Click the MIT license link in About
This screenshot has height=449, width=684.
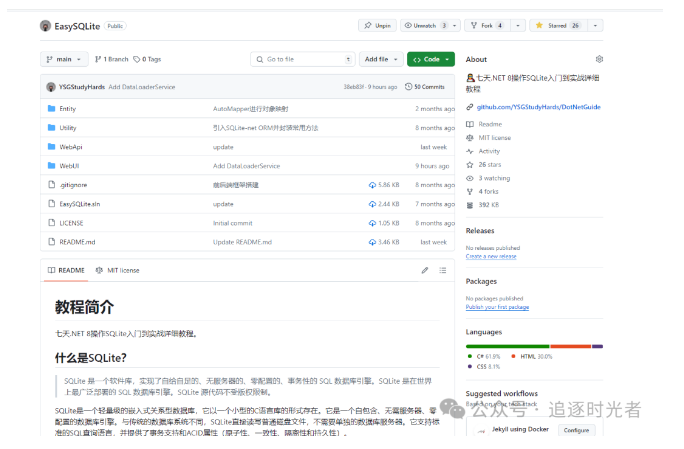pyautogui.click(x=494, y=138)
